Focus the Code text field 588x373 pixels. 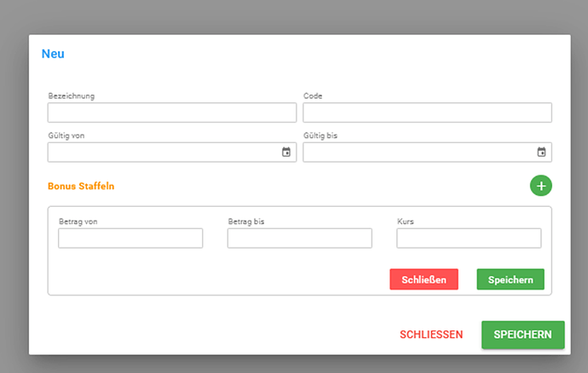coord(427,112)
